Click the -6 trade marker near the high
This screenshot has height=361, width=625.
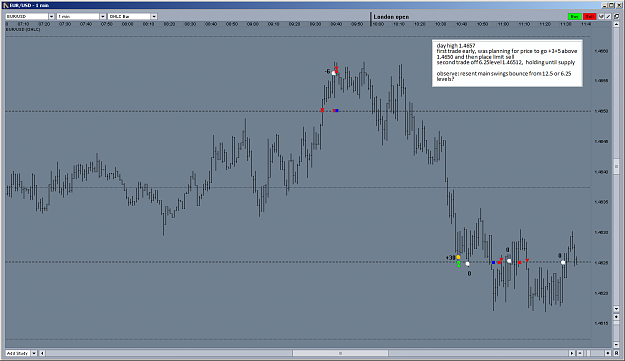(x=334, y=73)
